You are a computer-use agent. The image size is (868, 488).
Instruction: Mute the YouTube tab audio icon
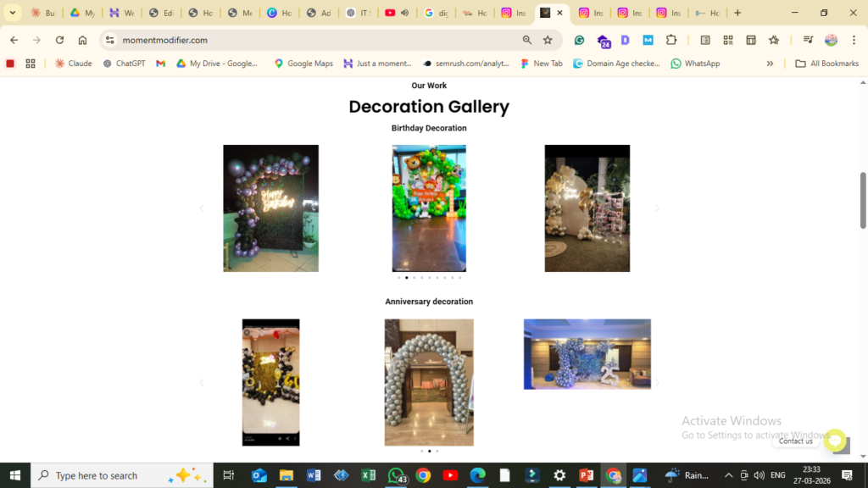404,13
